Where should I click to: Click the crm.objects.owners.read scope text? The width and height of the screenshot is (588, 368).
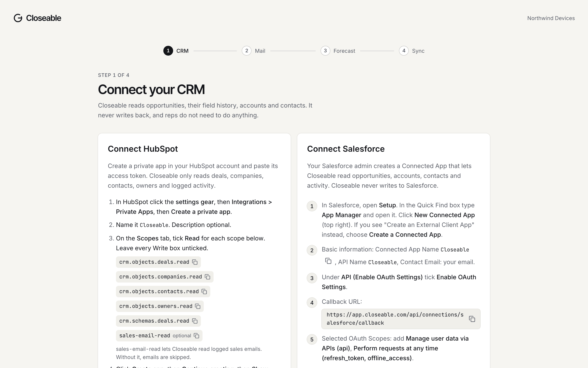click(x=156, y=306)
